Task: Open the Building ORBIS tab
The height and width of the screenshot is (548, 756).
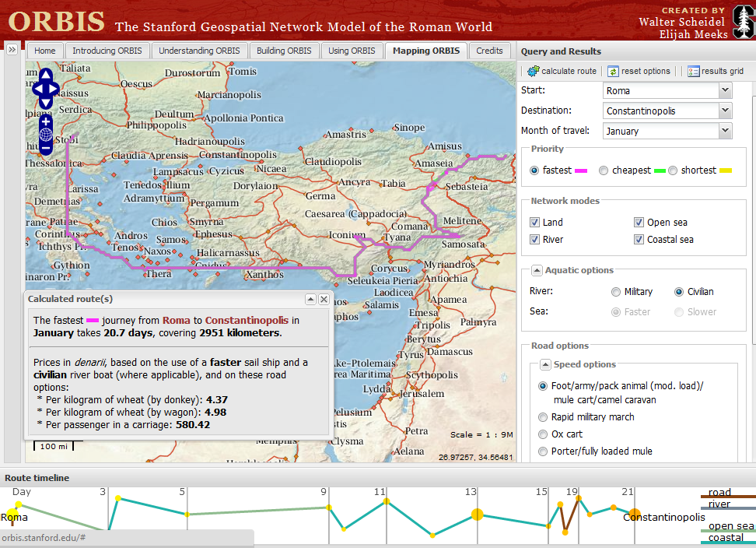Action: (x=284, y=51)
